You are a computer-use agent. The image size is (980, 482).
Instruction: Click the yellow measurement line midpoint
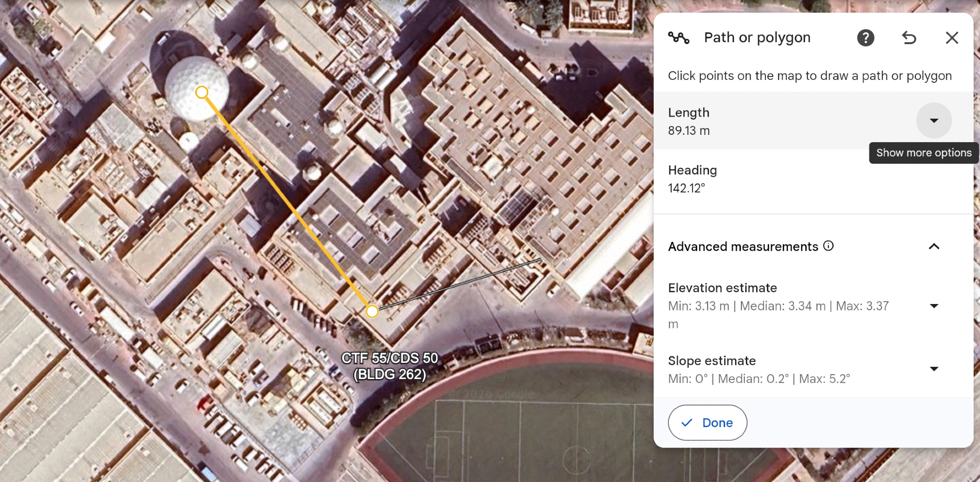point(287,202)
